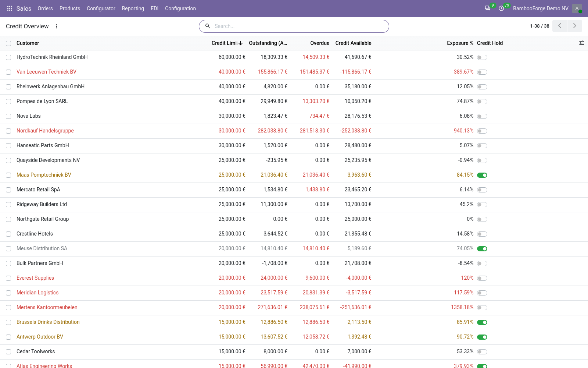Click the Credit Limit sort arrow
This screenshot has height=368, width=588.
241,43
